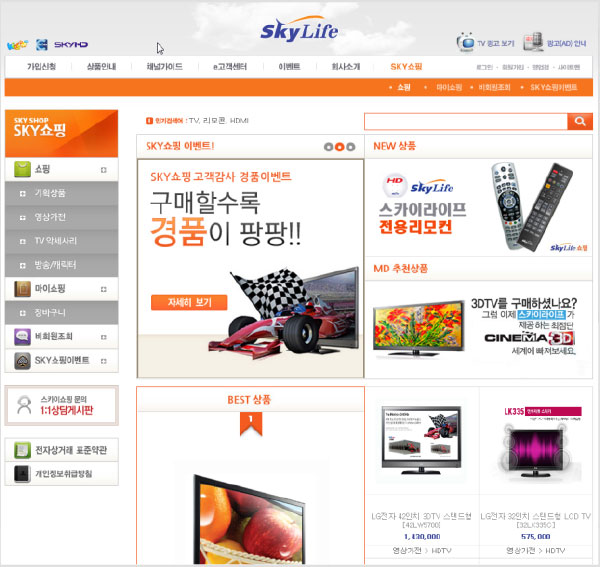Open the 가입신청 top menu
This screenshot has width=600, height=567.
(x=41, y=67)
